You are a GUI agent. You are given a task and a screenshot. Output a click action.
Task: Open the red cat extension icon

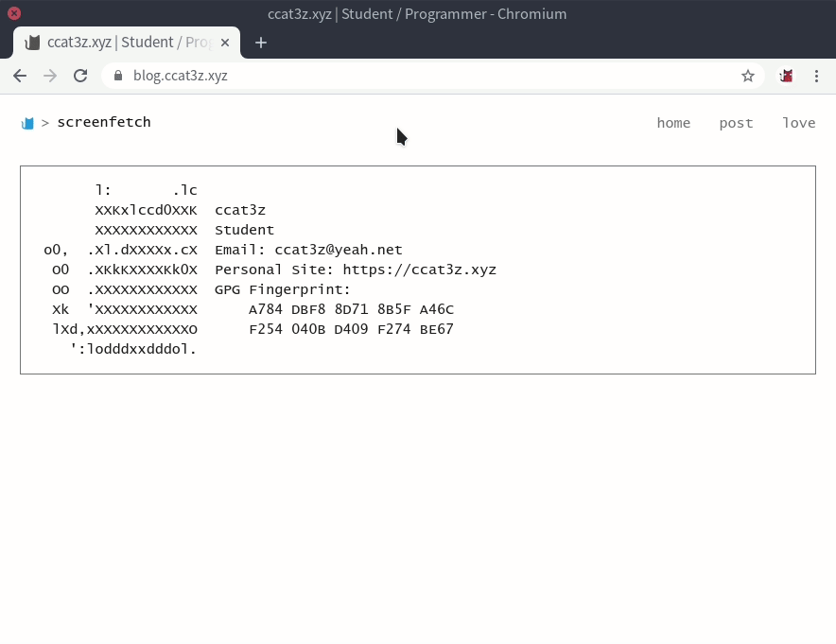(786, 76)
